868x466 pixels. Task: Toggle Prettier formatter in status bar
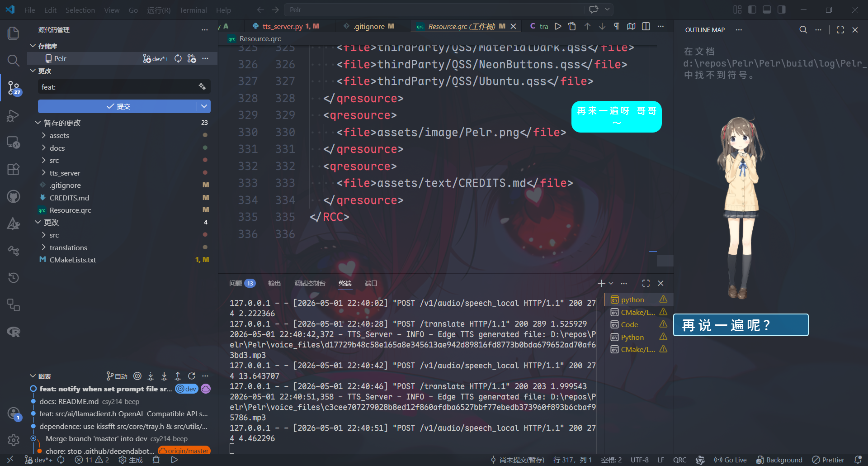(828, 460)
